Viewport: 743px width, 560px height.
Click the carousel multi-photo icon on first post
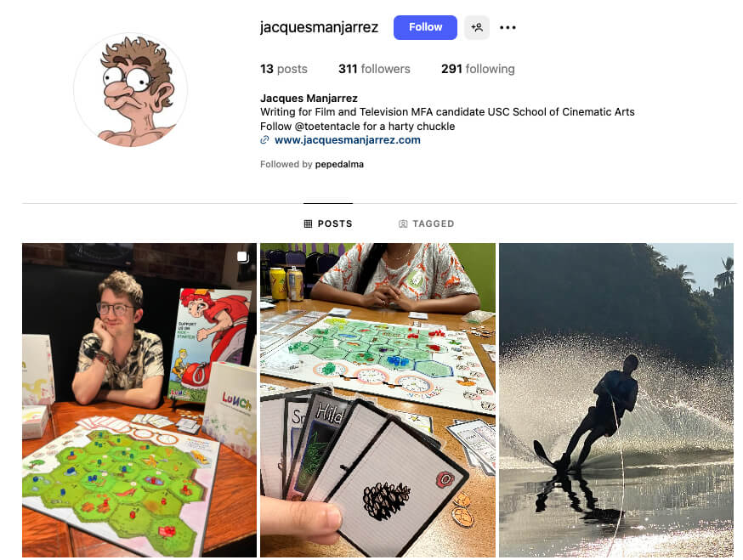[242, 257]
